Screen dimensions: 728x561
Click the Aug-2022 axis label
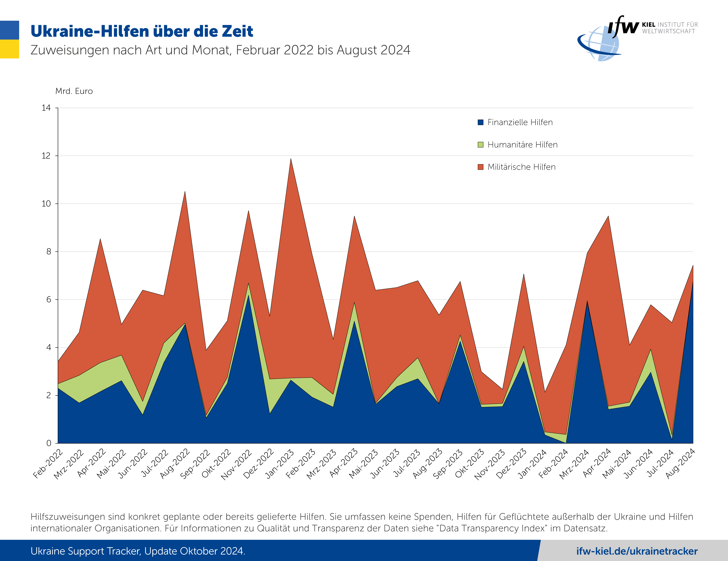[175, 464]
